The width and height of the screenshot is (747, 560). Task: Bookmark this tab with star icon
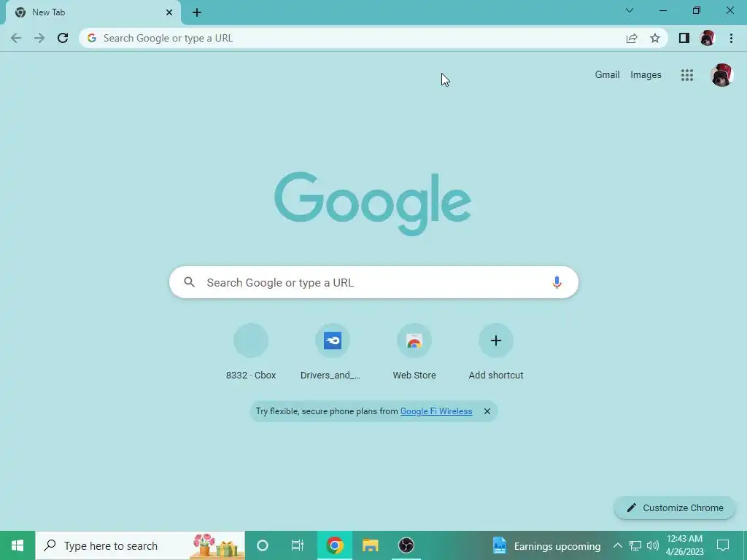[x=655, y=38]
